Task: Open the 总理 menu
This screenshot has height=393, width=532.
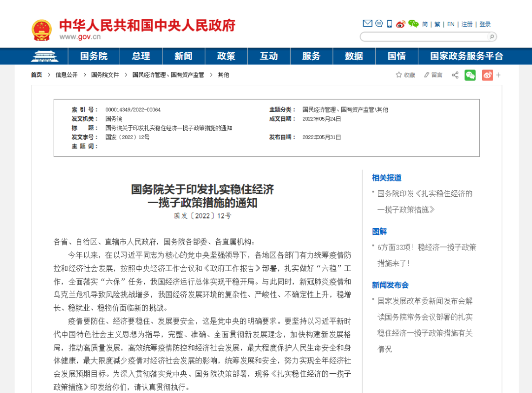Action: [x=141, y=56]
